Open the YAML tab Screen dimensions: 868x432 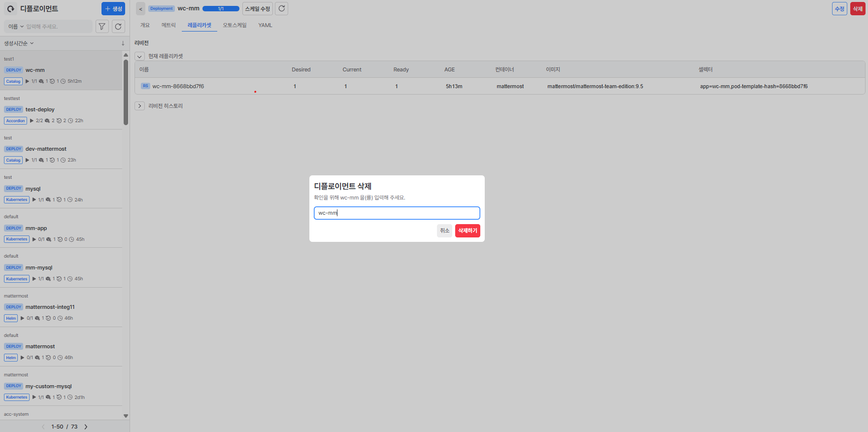pyautogui.click(x=265, y=25)
